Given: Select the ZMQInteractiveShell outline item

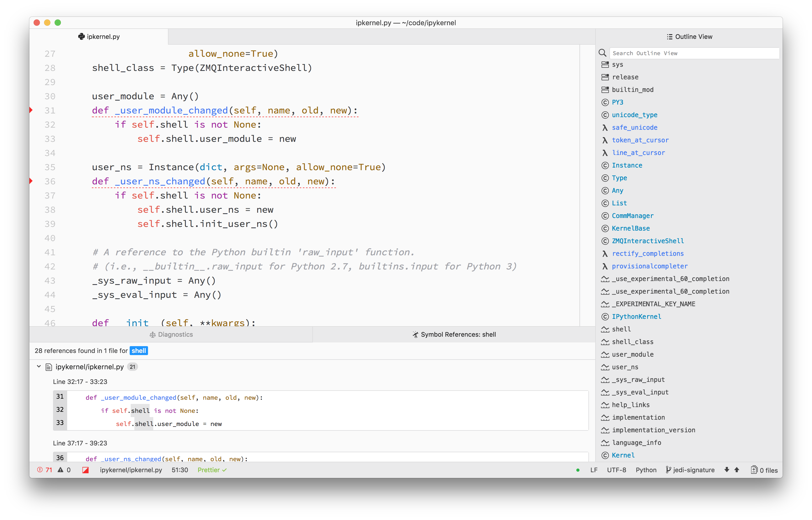Looking at the screenshot, I should (x=647, y=241).
